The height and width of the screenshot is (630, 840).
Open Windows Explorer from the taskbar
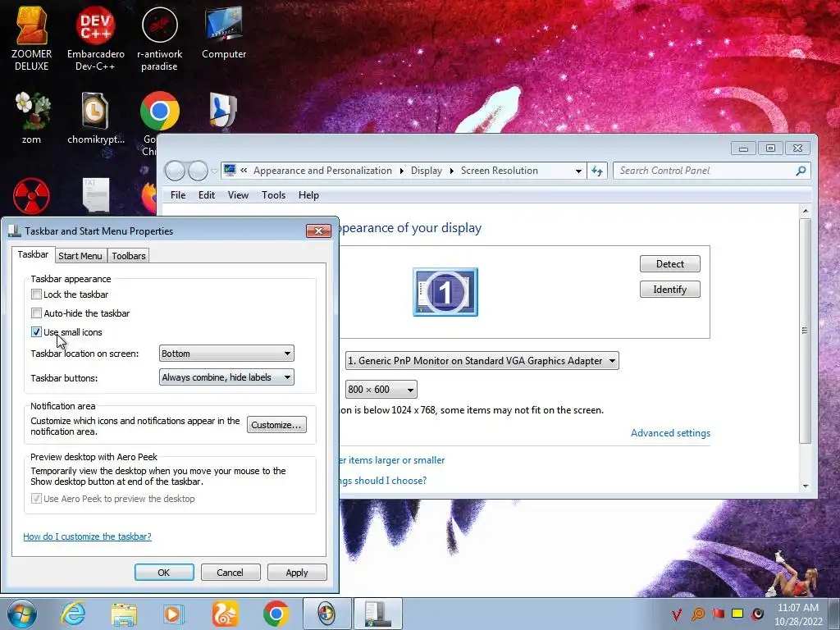pos(124,614)
